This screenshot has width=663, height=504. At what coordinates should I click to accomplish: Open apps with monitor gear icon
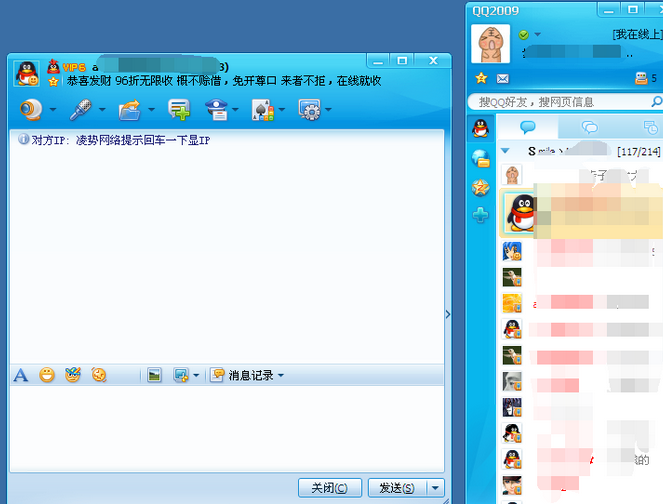coord(310,110)
